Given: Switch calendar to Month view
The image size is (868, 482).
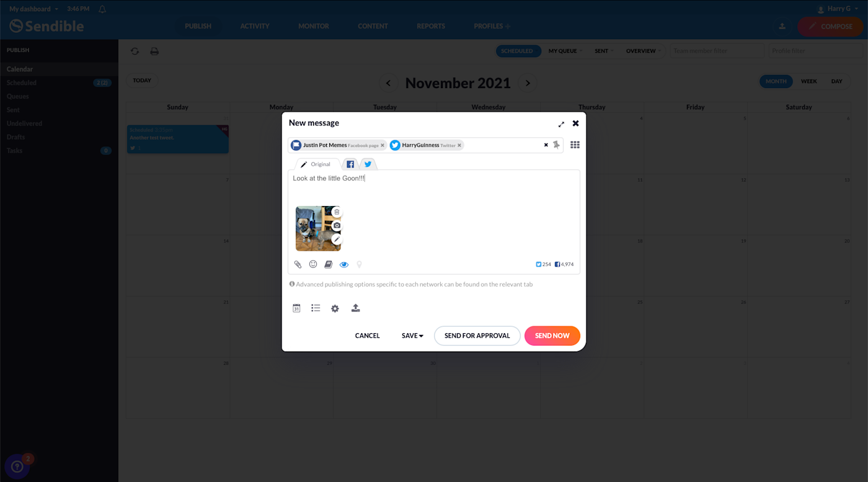Looking at the screenshot, I should [776, 81].
